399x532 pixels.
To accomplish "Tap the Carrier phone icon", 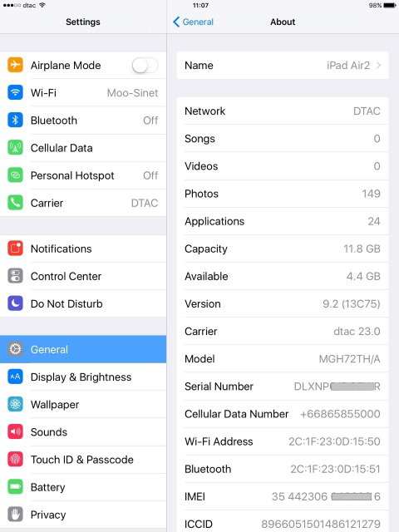I will (x=15, y=203).
